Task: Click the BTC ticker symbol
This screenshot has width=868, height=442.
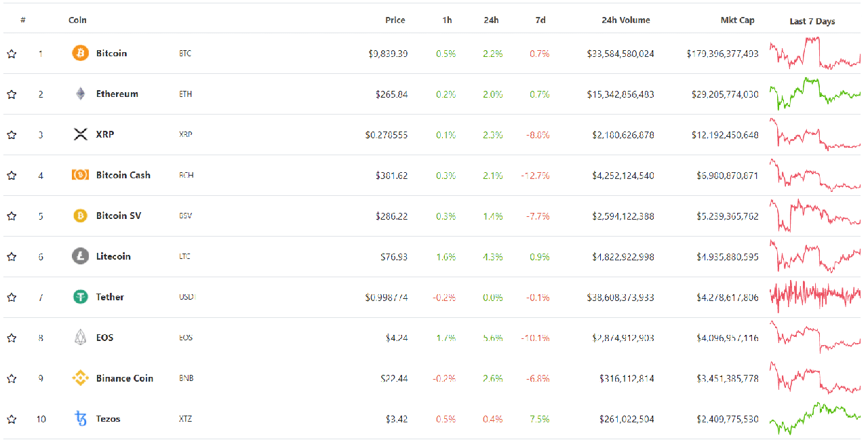Action: [x=185, y=54]
